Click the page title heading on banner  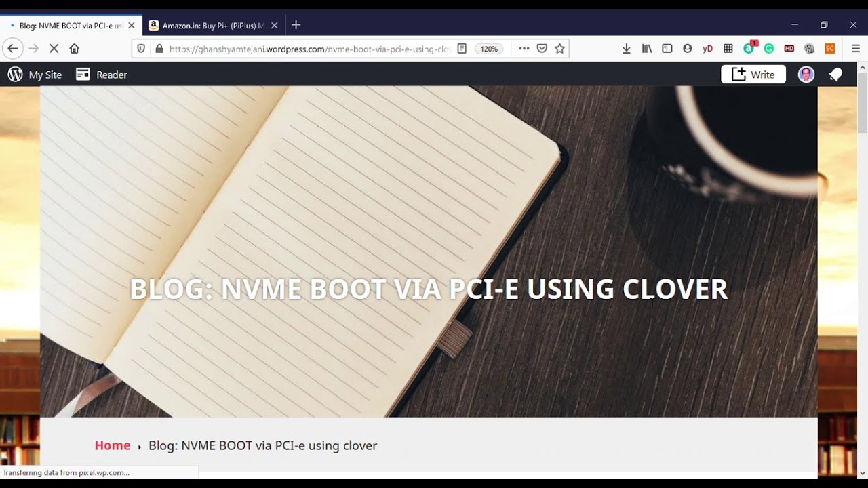[429, 289]
